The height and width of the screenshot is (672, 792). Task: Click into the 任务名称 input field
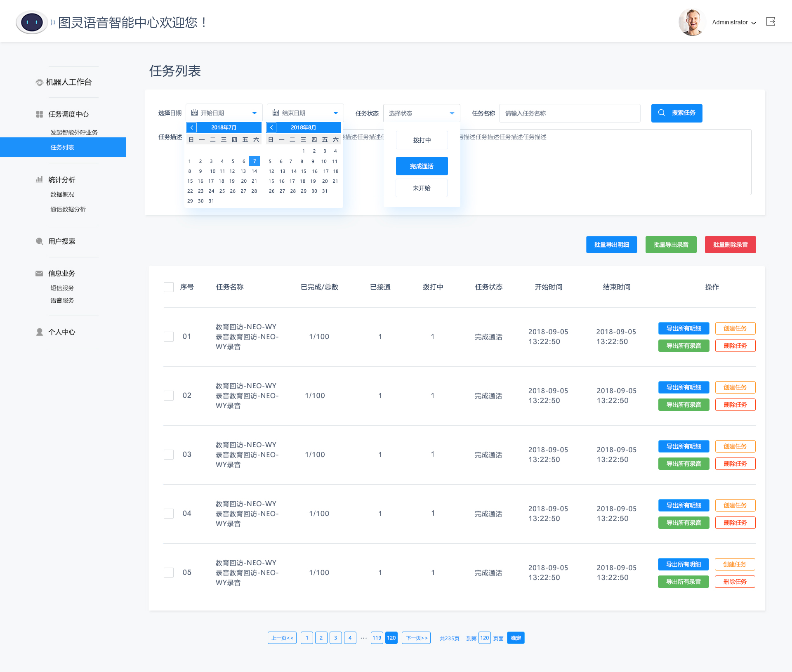pyautogui.click(x=569, y=113)
